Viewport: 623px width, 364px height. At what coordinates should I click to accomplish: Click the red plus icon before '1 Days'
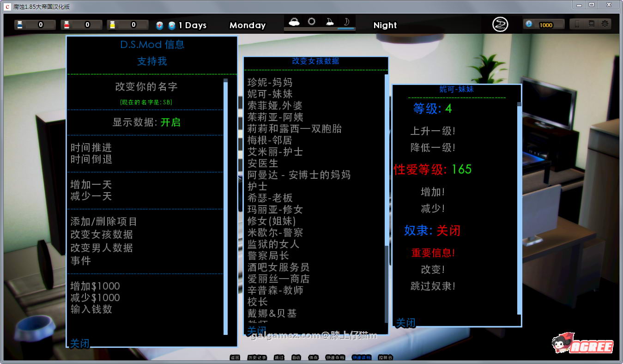pyautogui.click(x=159, y=25)
